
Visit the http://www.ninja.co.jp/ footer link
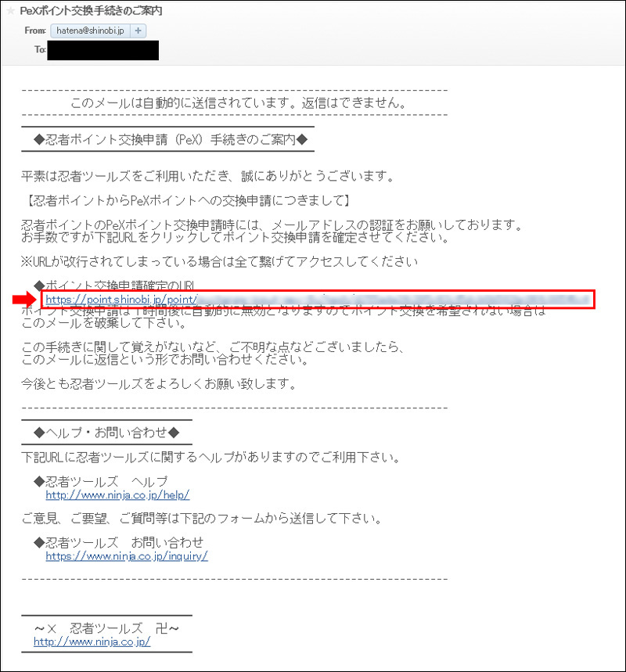[x=92, y=641]
